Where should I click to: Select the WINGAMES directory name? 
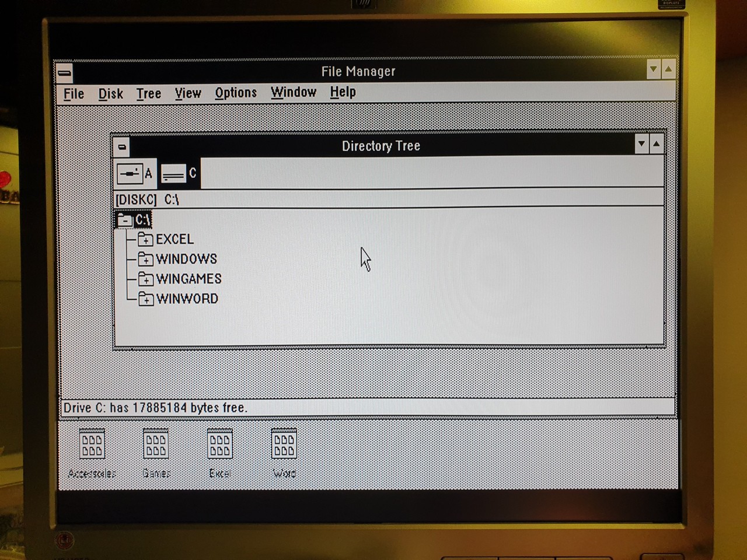pos(189,279)
